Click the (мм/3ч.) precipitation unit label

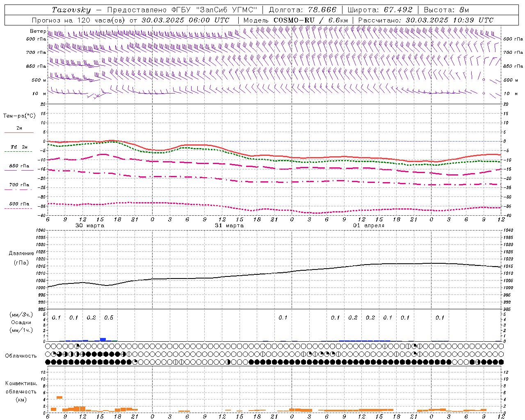coord(21,315)
